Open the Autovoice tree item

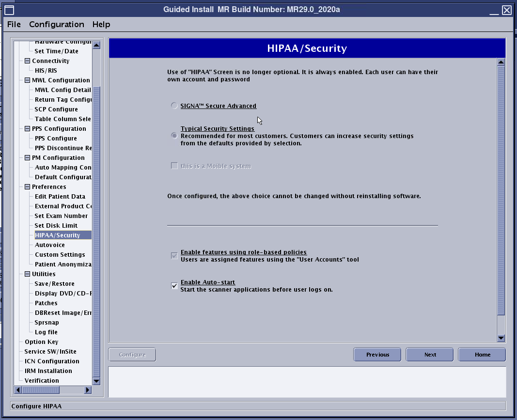(50, 245)
